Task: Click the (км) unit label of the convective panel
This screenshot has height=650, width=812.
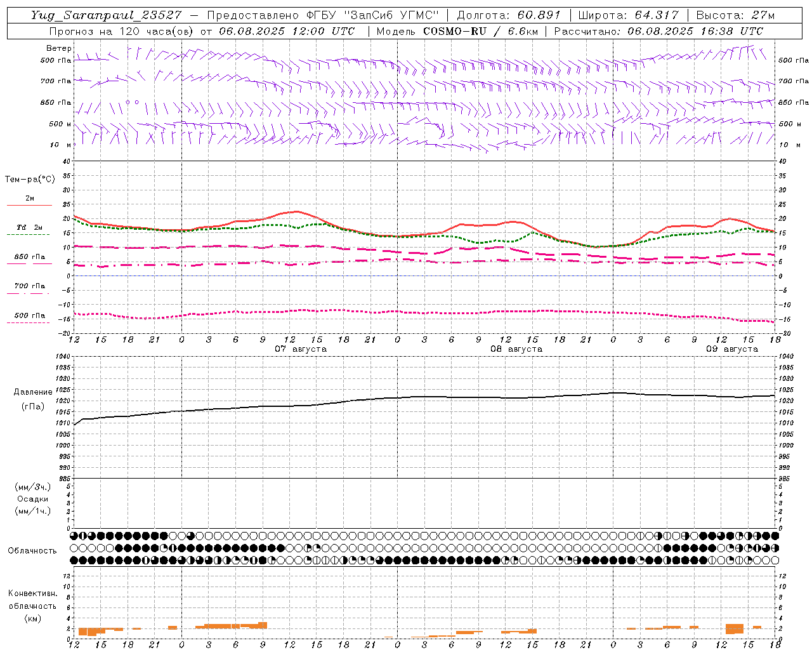Action: pyautogui.click(x=33, y=618)
